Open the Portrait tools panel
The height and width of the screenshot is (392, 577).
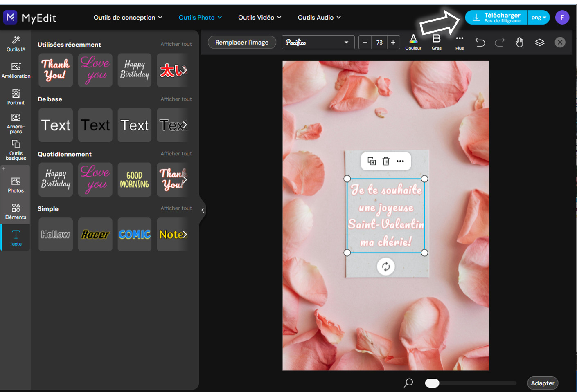click(16, 96)
